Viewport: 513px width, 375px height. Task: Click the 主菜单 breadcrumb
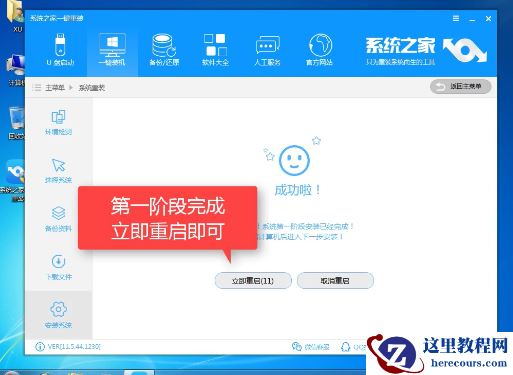[x=55, y=88]
